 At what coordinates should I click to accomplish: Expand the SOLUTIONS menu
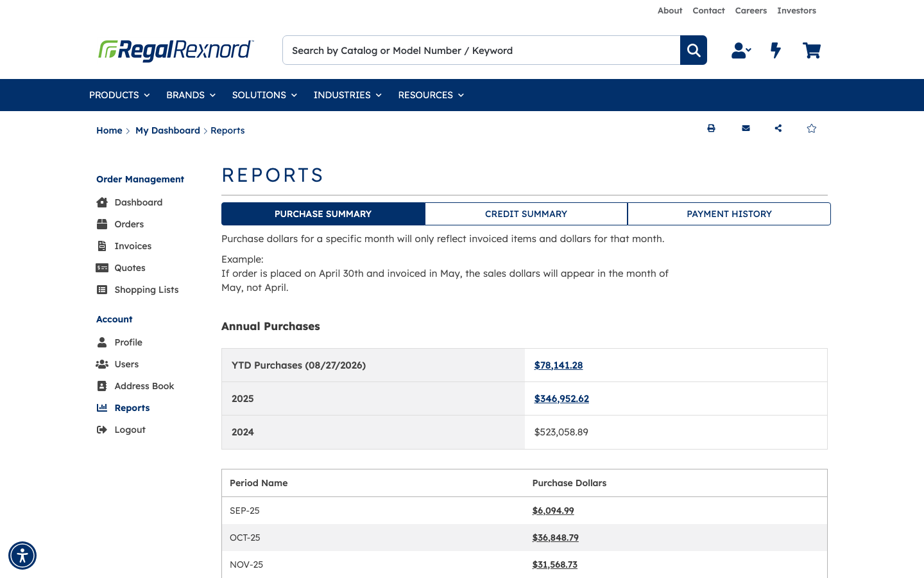coord(264,95)
